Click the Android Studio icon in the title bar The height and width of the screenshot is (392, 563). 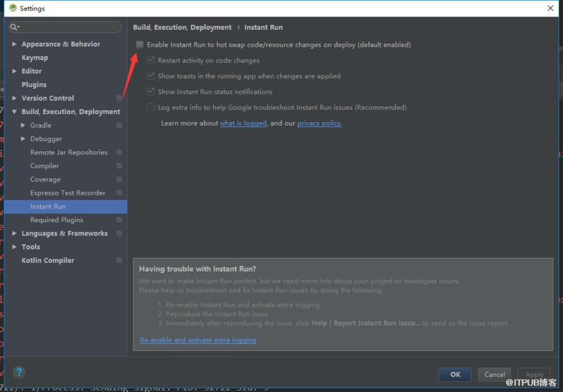coord(13,8)
